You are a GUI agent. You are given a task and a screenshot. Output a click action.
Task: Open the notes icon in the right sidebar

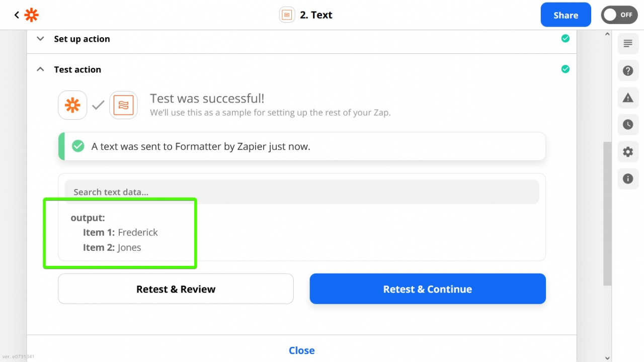(x=628, y=44)
